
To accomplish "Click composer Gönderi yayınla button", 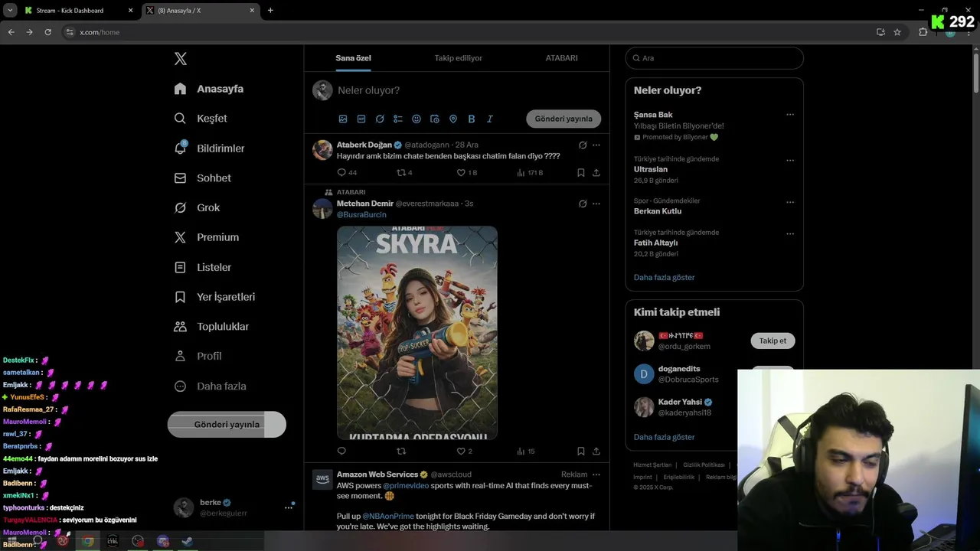I will [x=563, y=119].
